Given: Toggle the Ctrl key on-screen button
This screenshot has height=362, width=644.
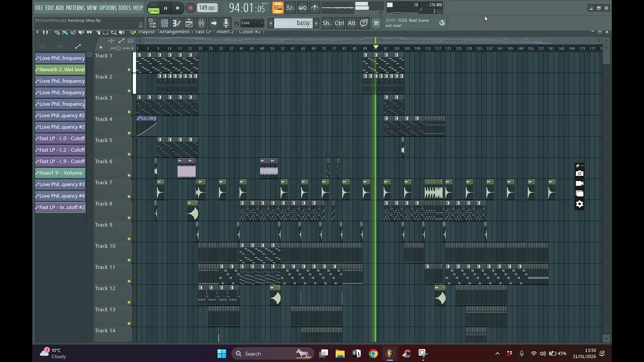Looking at the screenshot, I should coord(339,23).
